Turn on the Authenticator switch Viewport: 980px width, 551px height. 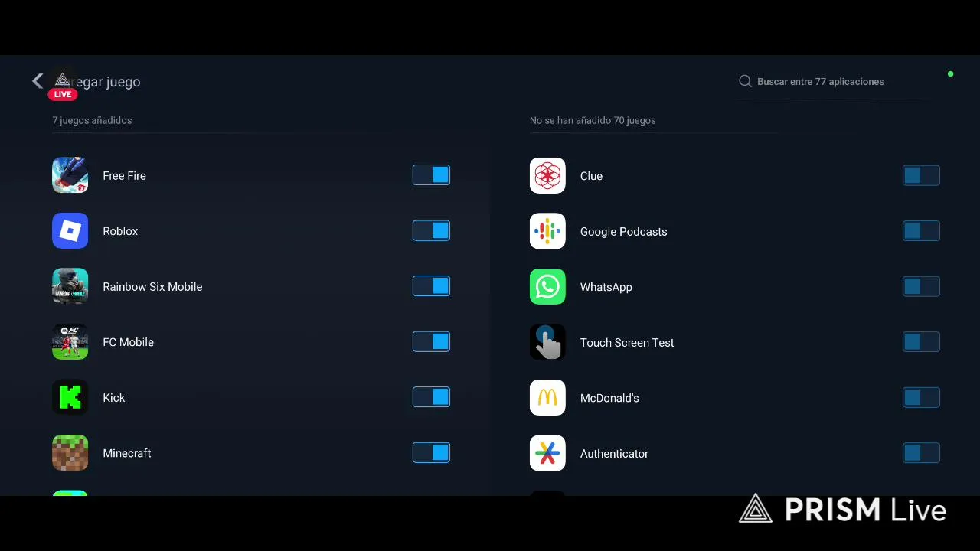[x=921, y=452]
